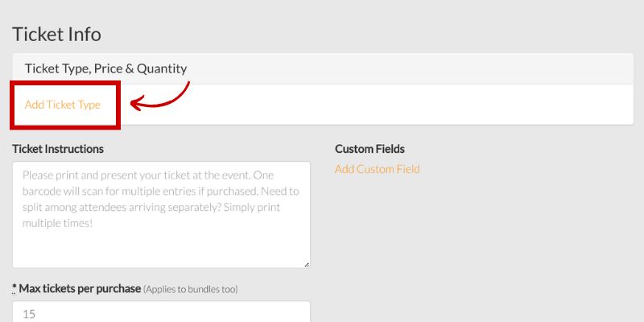Click the arrowhead pointing at Add Ticket Type

click(138, 104)
